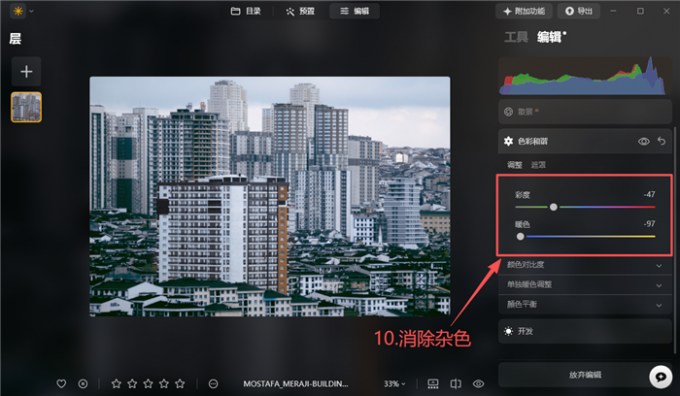Expand the 颜色对比度 section

coord(585,265)
